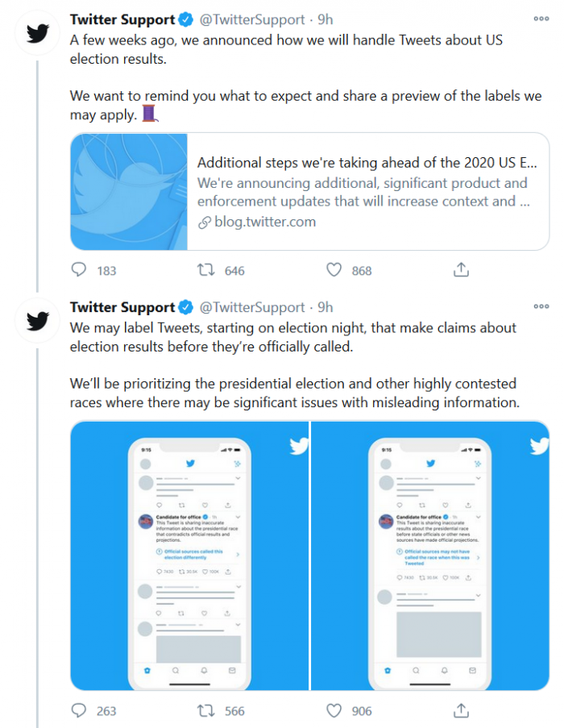
Task: Open the left election label preview image
Action: (189, 555)
